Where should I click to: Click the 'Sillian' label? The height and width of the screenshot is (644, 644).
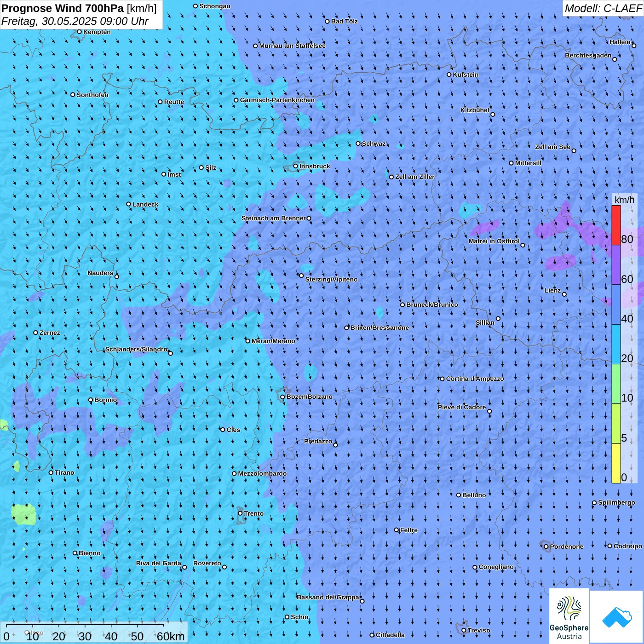coord(485,322)
